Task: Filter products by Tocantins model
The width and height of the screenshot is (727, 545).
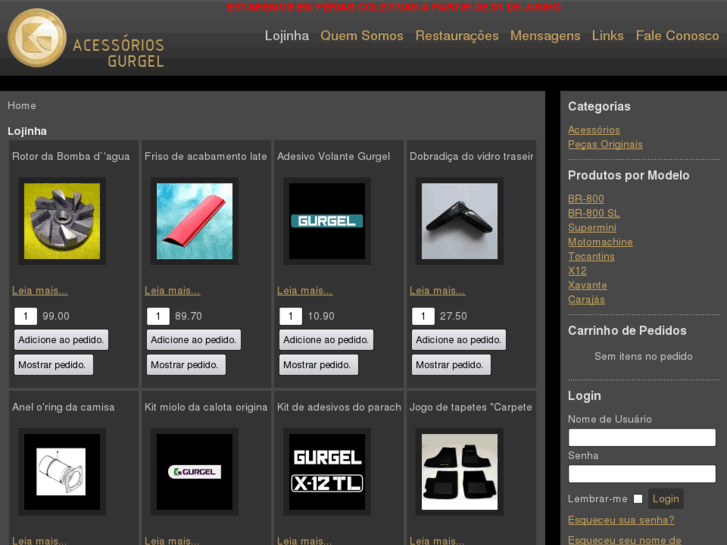Action: click(x=591, y=256)
